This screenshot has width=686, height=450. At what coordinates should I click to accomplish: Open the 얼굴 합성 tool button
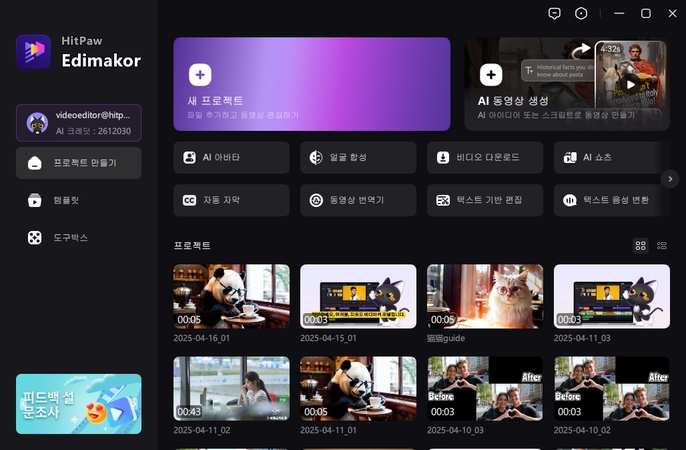tap(358, 157)
